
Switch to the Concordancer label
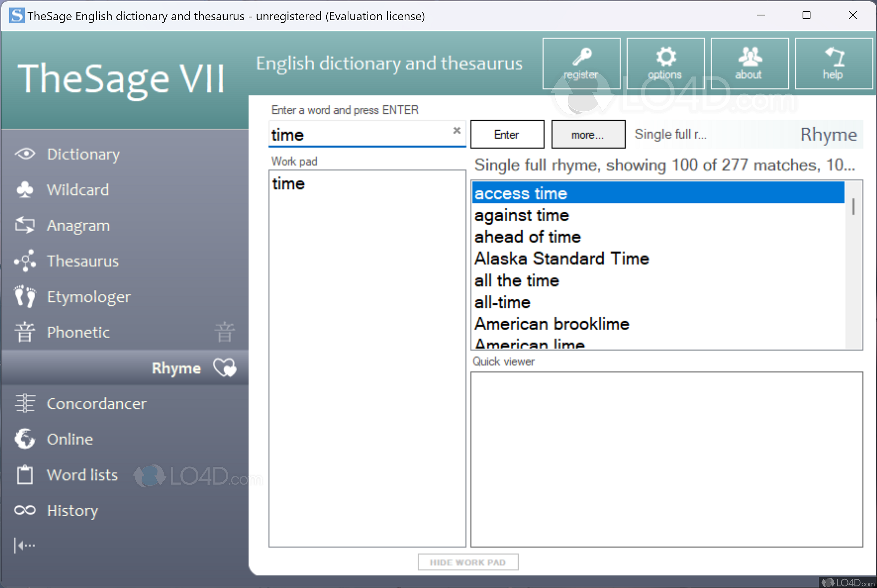97,403
